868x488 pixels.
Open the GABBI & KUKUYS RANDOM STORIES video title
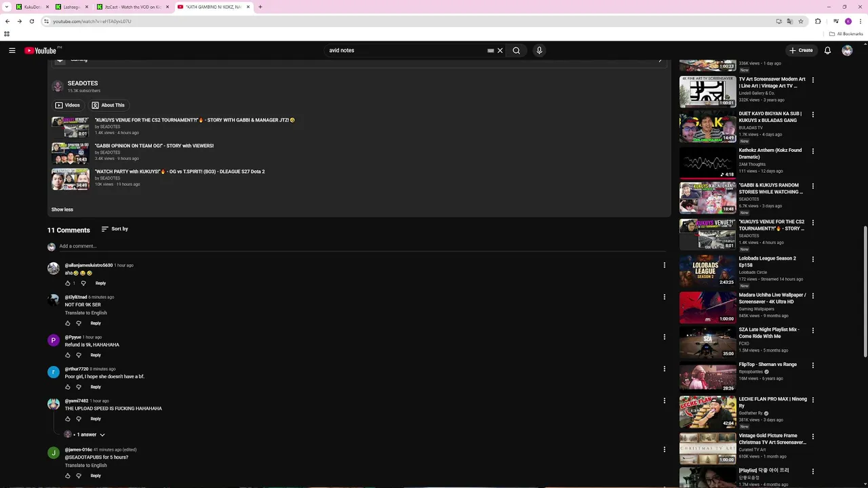pos(771,188)
